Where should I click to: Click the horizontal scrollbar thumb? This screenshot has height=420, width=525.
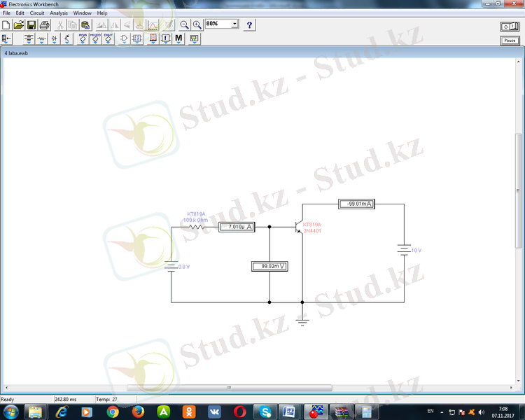(x=230, y=388)
